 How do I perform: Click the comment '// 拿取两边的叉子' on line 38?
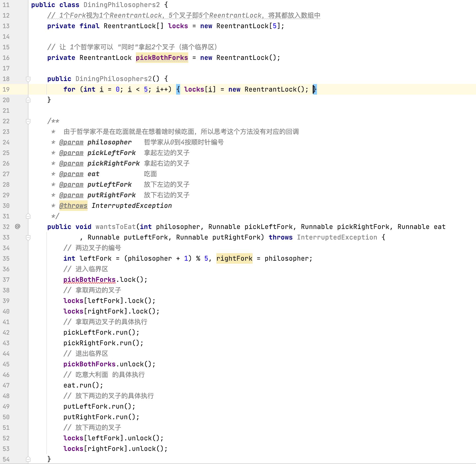tap(92, 290)
